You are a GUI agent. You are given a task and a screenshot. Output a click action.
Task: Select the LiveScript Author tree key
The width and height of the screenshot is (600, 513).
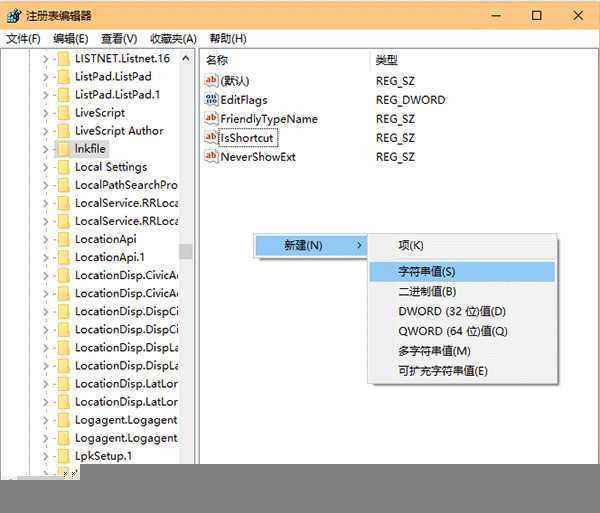pyautogui.click(x=119, y=131)
